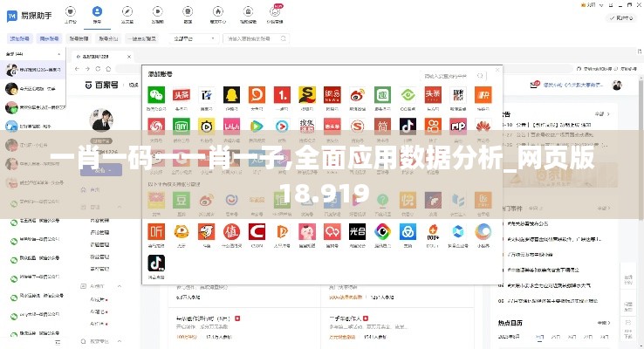Choose the DOU+ flame platform icon
Viewport: 644px width, 349px height.
click(433, 232)
